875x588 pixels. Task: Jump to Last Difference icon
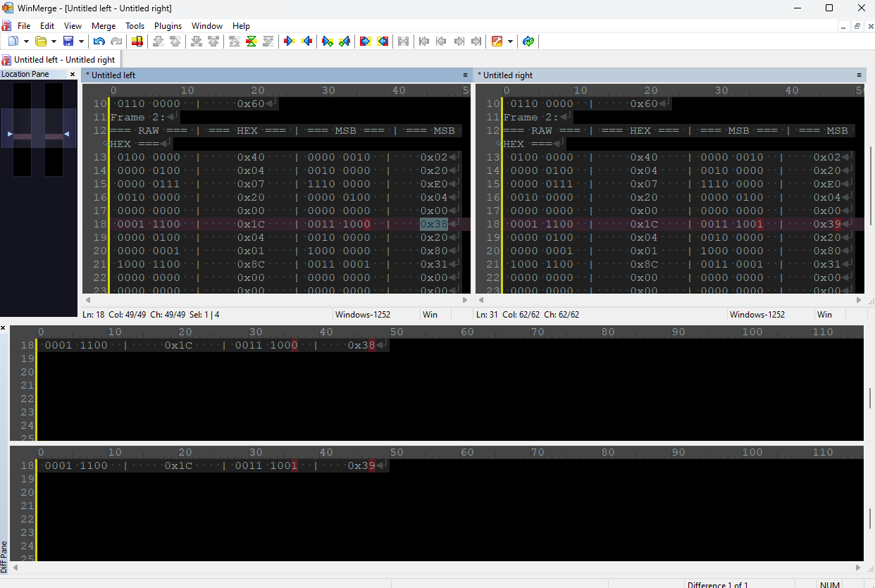pyautogui.click(x=268, y=42)
